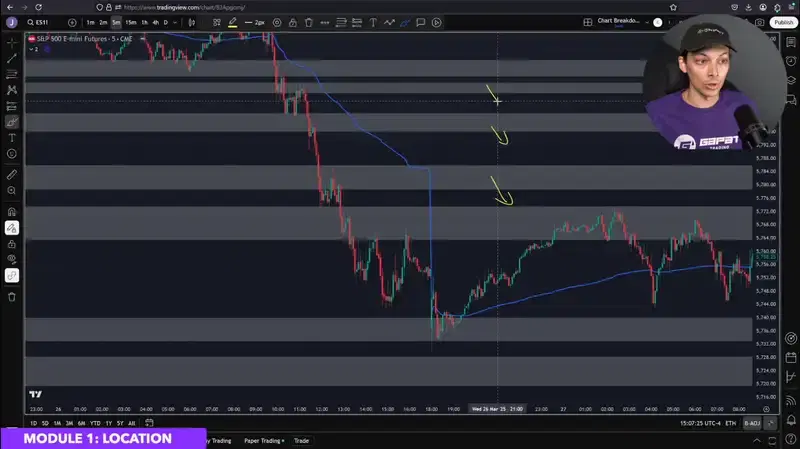Screen dimensions: 800x449
Task: Reload the TradingView page
Action: click(x=38, y=7)
